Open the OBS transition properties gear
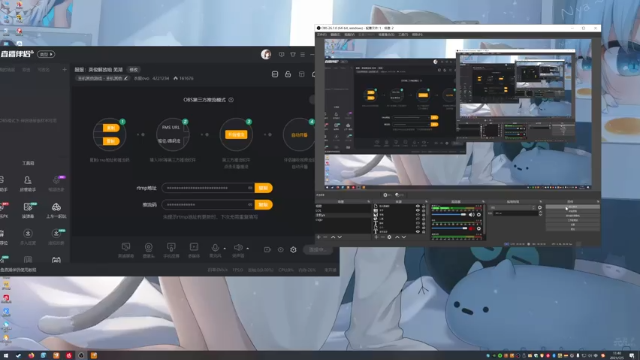The image size is (640, 360). coord(540,208)
